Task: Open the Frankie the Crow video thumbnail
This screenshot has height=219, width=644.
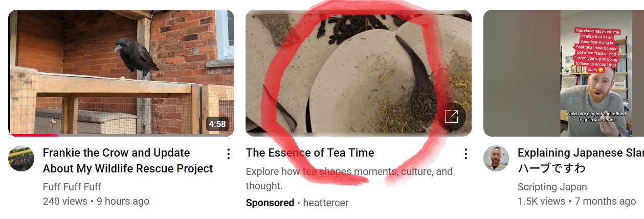Action: [121, 73]
